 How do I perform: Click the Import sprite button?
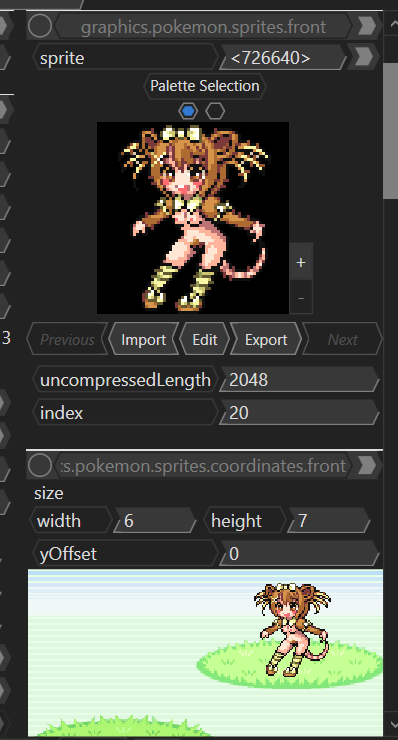click(x=144, y=339)
